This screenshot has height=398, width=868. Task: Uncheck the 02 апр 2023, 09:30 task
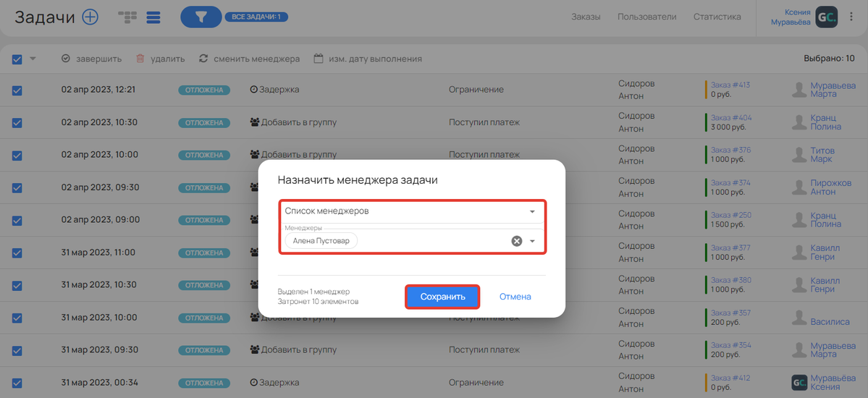tap(17, 187)
